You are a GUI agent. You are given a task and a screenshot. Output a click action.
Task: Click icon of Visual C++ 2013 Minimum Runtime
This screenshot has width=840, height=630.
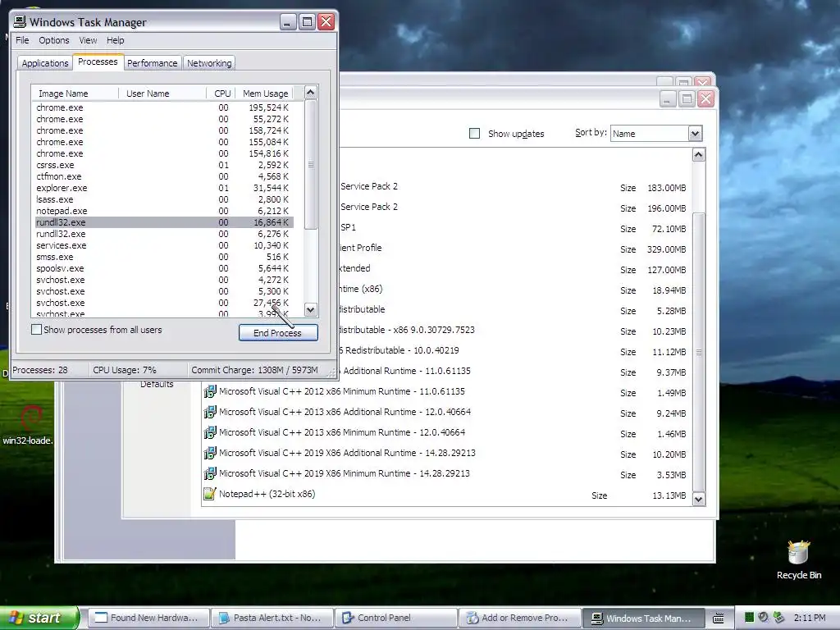210,432
